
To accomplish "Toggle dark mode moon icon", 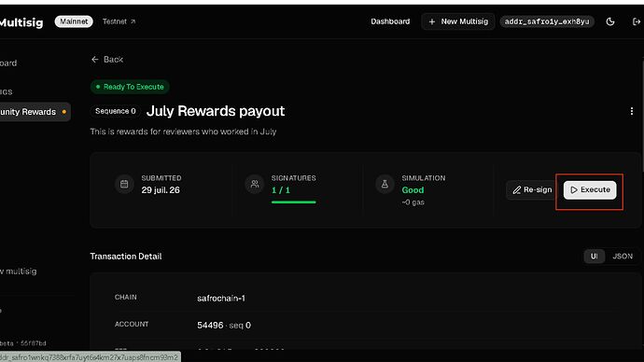I will point(610,21).
